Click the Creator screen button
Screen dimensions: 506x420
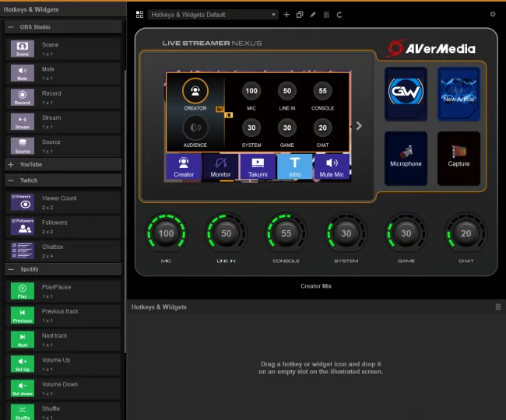coord(184,166)
